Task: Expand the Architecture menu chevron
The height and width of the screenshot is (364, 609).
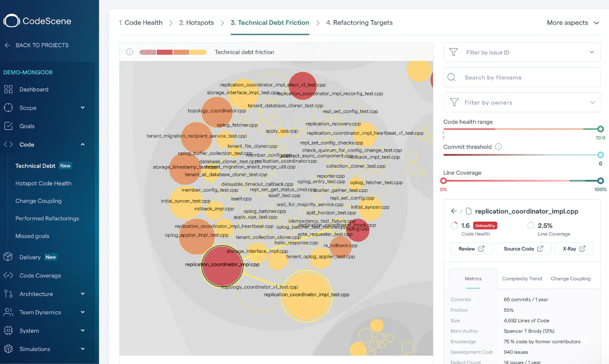Action: click(82, 294)
